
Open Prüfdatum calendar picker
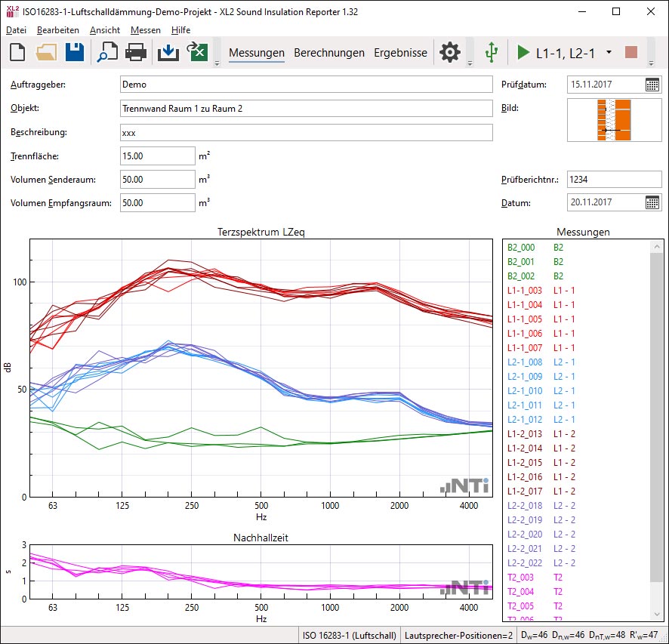click(x=652, y=85)
